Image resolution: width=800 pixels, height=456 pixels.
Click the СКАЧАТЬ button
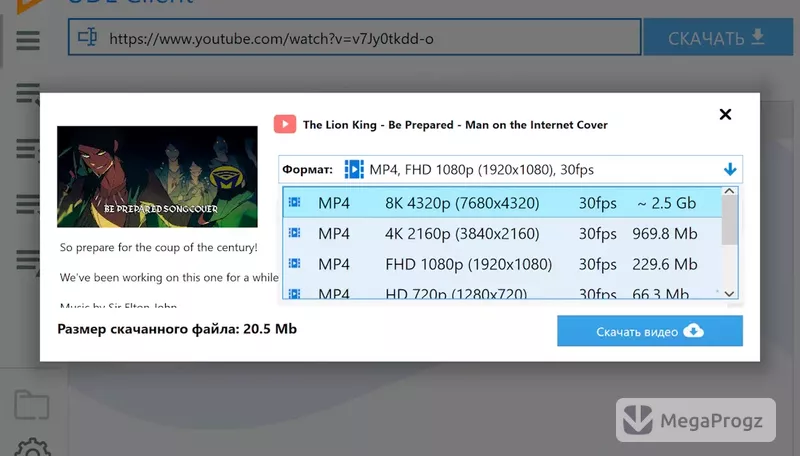click(x=718, y=37)
